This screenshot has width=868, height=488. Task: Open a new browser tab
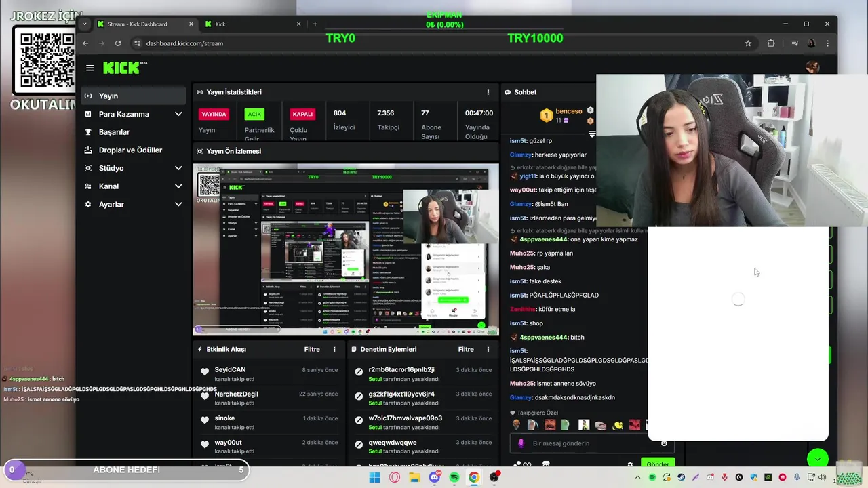pyautogui.click(x=315, y=24)
